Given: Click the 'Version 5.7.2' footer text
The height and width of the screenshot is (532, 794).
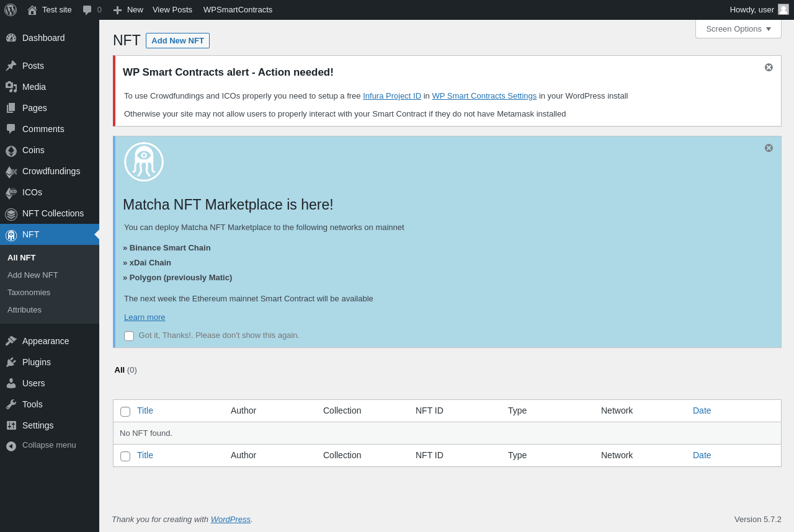Looking at the screenshot, I should [x=758, y=519].
